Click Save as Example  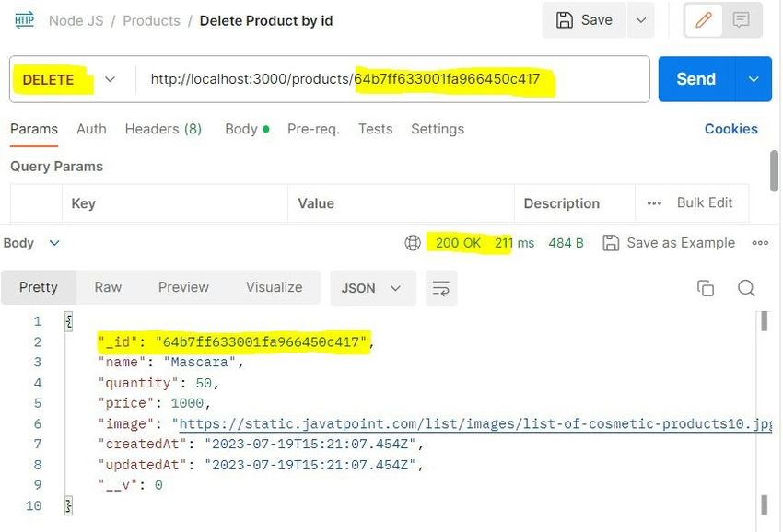point(669,243)
